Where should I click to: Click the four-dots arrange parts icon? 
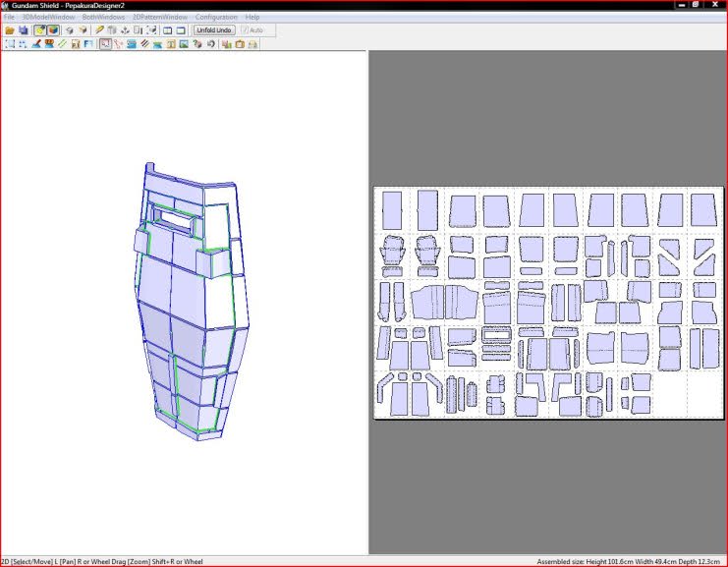23,44
